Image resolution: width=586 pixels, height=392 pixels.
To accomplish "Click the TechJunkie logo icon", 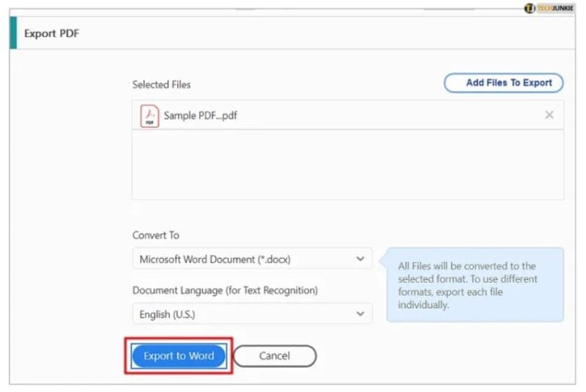I will (x=530, y=8).
